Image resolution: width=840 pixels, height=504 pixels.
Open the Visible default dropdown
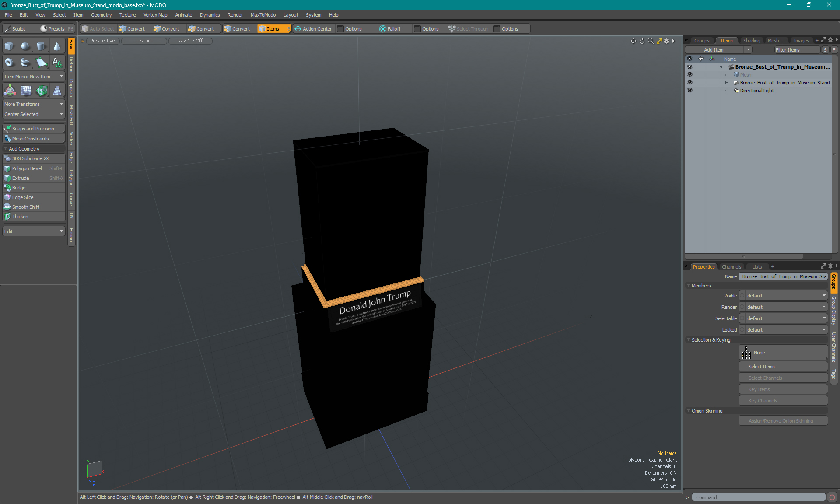pos(783,296)
